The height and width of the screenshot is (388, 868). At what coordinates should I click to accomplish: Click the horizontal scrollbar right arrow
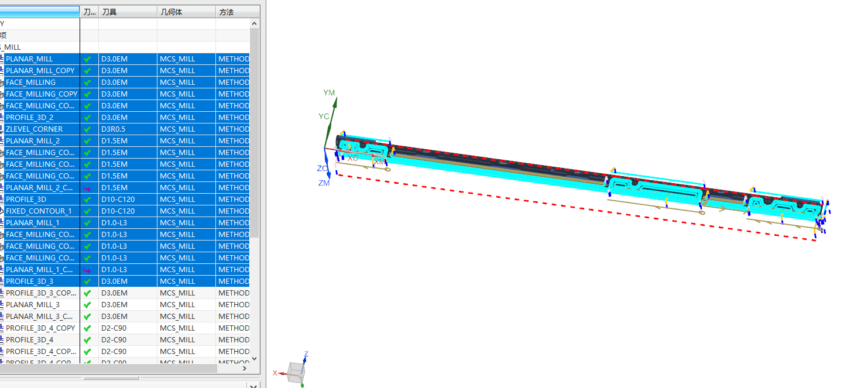point(246,368)
